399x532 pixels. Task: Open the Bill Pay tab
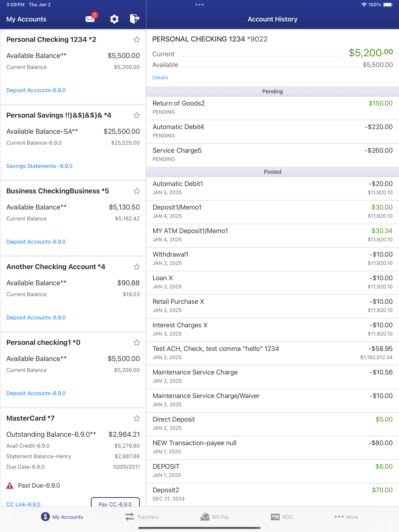tap(215, 517)
